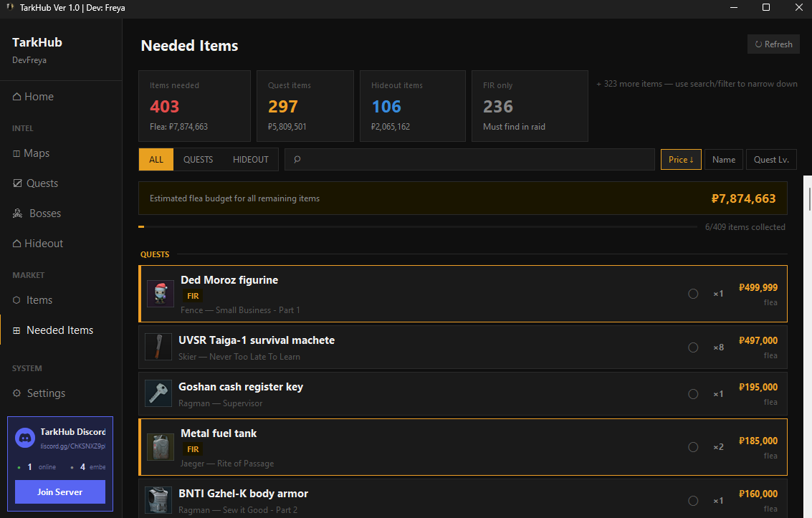Image resolution: width=812 pixels, height=518 pixels.
Task: Mark UVSR Taiga-1 machete as collected
Action: 693,347
